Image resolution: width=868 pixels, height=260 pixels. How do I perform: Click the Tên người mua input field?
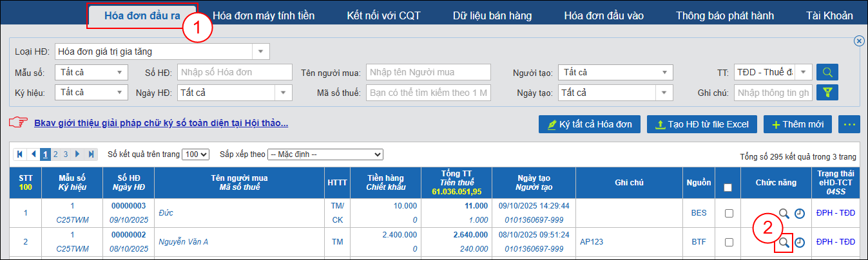point(428,72)
